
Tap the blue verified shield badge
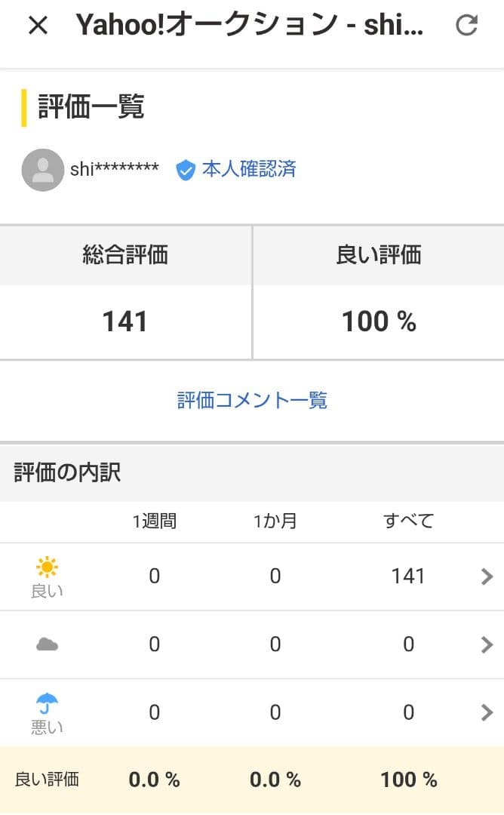(186, 170)
